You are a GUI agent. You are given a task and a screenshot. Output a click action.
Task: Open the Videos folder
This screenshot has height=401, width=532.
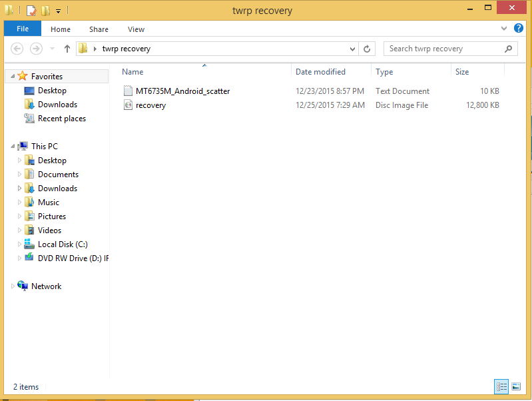(49, 230)
